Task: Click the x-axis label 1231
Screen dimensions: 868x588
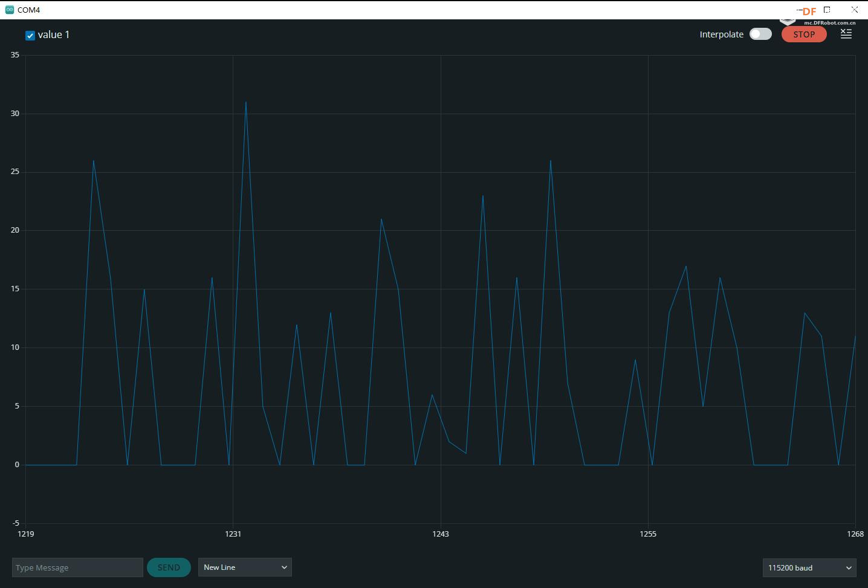Action: tap(233, 534)
